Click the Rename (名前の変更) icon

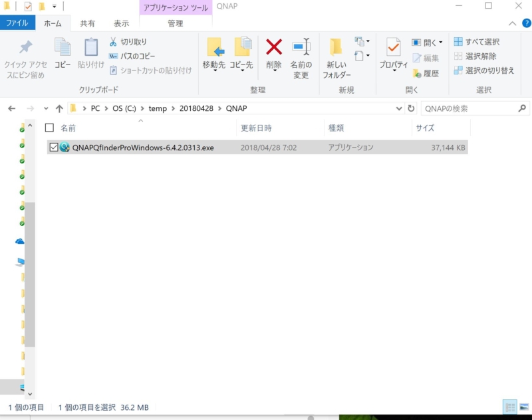click(301, 47)
